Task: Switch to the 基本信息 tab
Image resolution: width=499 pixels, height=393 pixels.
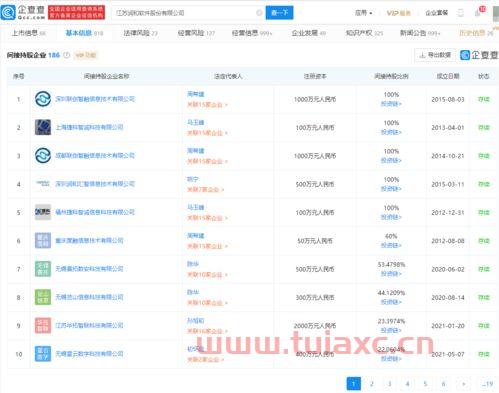Action: point(84,33)
